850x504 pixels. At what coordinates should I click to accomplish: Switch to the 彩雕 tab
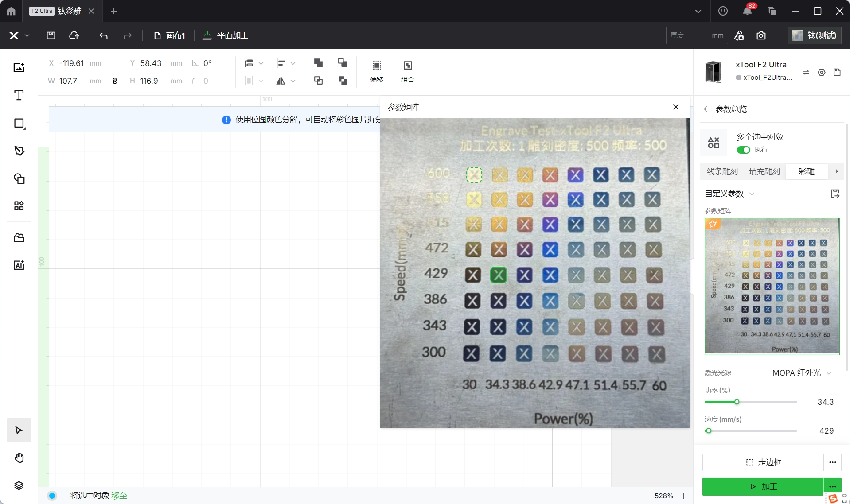coord(807,171)
